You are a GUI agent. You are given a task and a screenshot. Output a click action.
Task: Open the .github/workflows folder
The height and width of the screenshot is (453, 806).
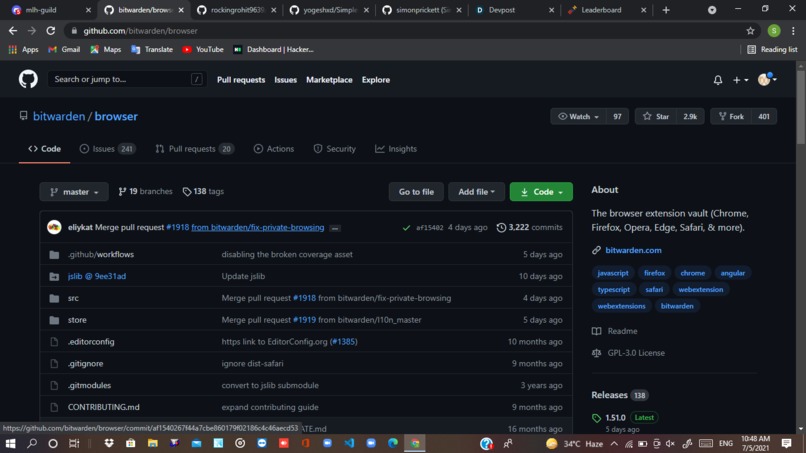click(101, 255)
